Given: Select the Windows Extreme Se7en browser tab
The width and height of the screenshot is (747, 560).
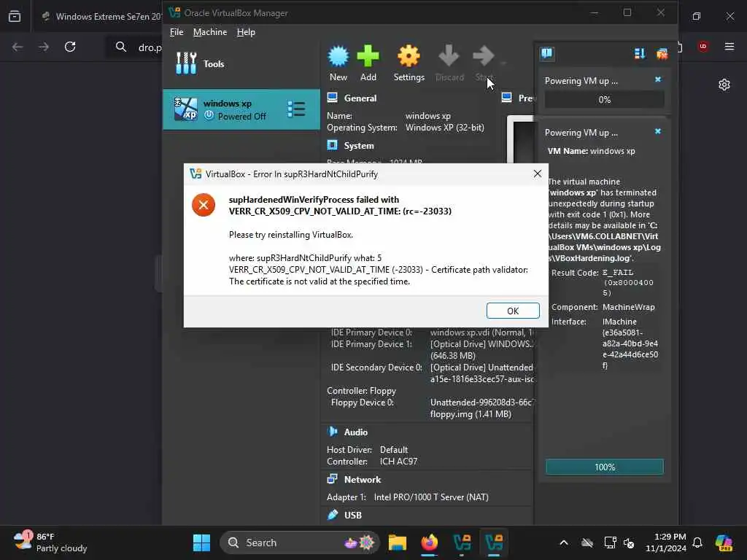Looking at the screenshot, I should 101,16.
